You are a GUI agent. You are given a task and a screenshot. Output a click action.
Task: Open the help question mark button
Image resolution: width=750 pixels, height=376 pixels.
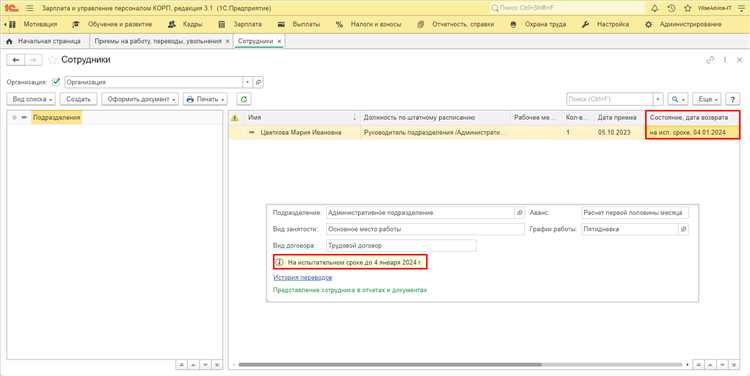732,99
